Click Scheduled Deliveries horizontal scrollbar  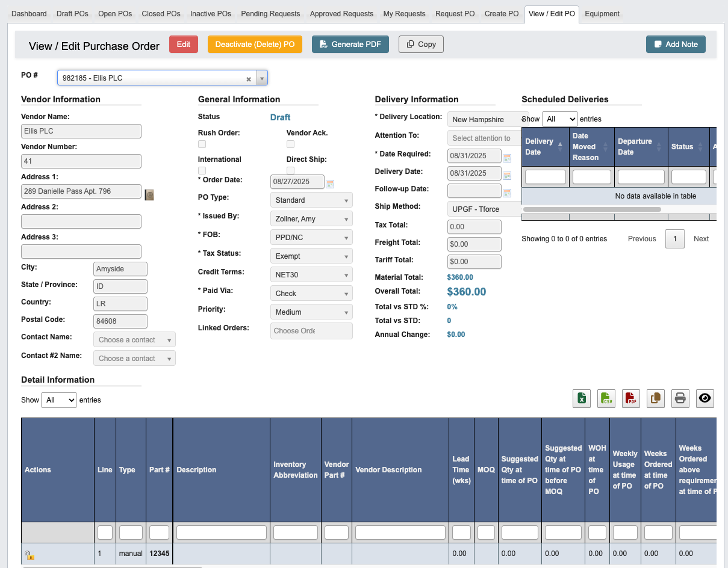pyautogui.click(x=592, y=209)
